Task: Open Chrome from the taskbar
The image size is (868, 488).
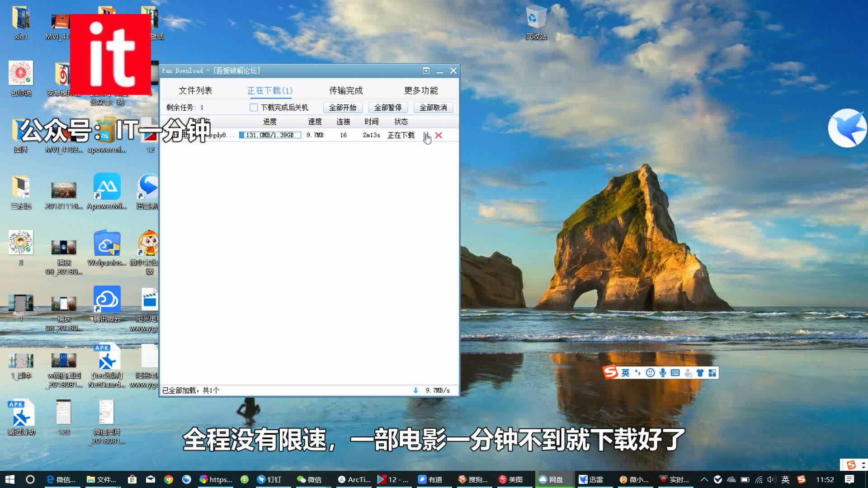Action: [169, 479]
